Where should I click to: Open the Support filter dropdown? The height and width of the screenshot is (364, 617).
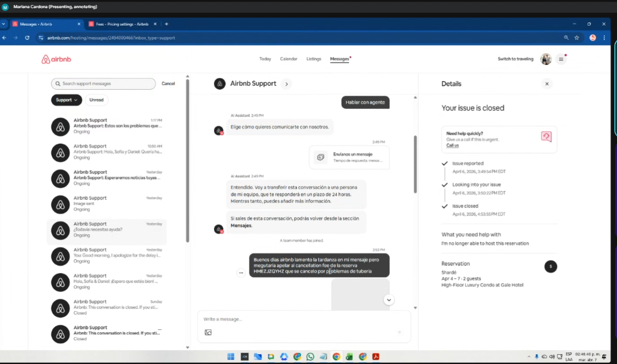(67, 100)
